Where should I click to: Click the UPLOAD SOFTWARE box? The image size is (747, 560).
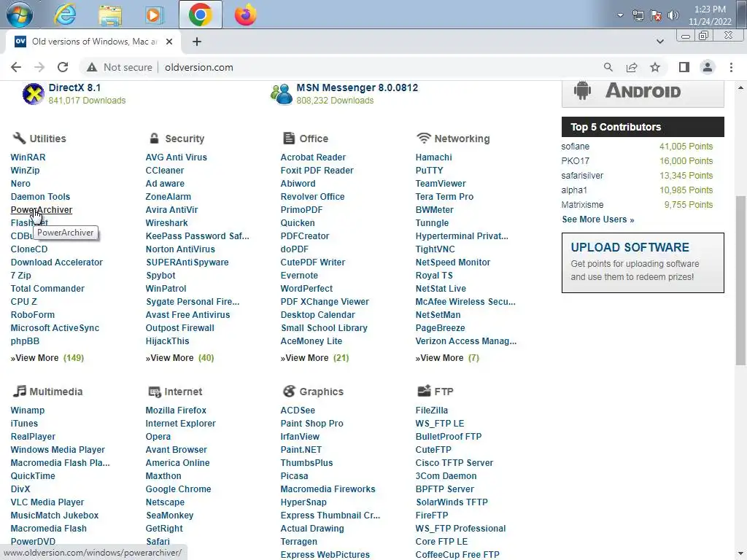(643, 262)
